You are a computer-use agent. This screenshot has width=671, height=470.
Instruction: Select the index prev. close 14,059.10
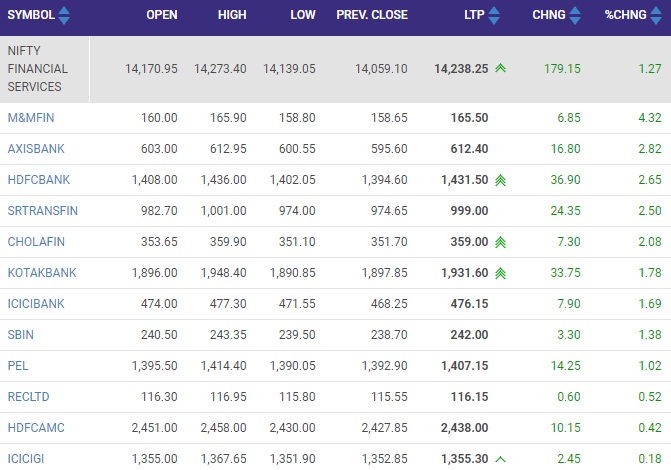click(x=381, y=68)
